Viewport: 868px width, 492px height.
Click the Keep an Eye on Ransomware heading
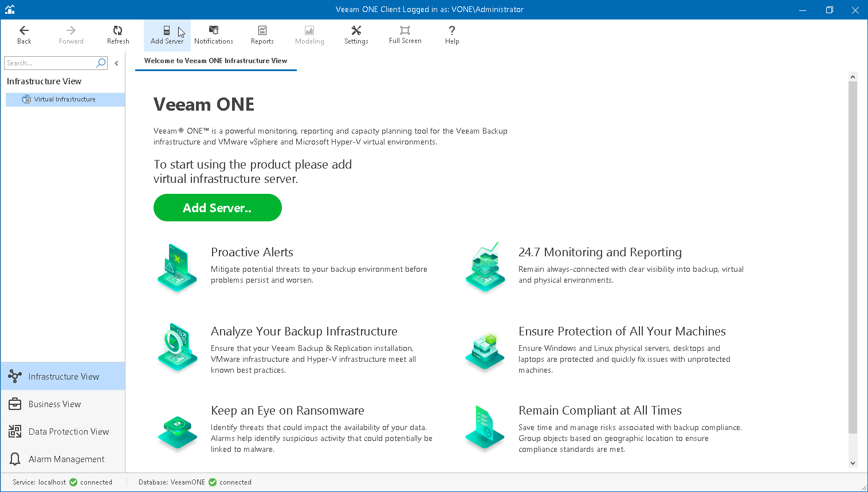point(288,411)
